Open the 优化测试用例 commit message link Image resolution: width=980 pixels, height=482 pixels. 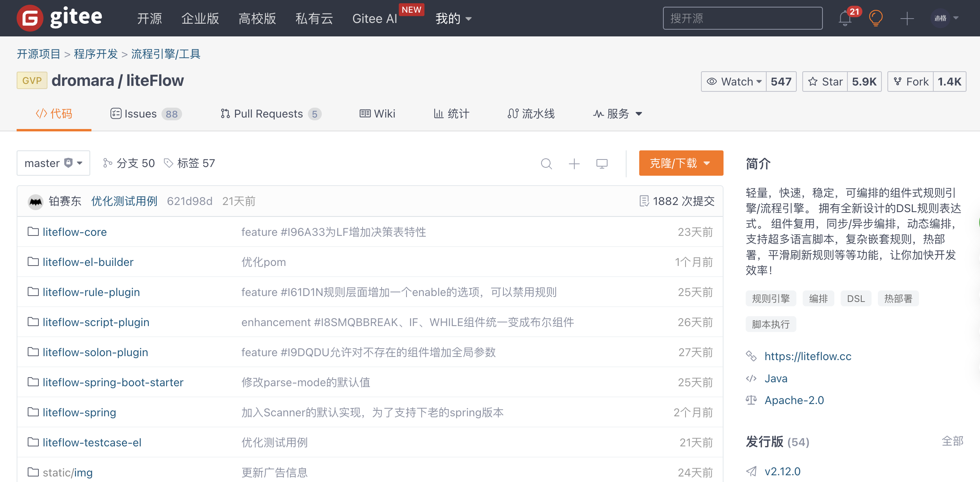(x=124, y=201)
